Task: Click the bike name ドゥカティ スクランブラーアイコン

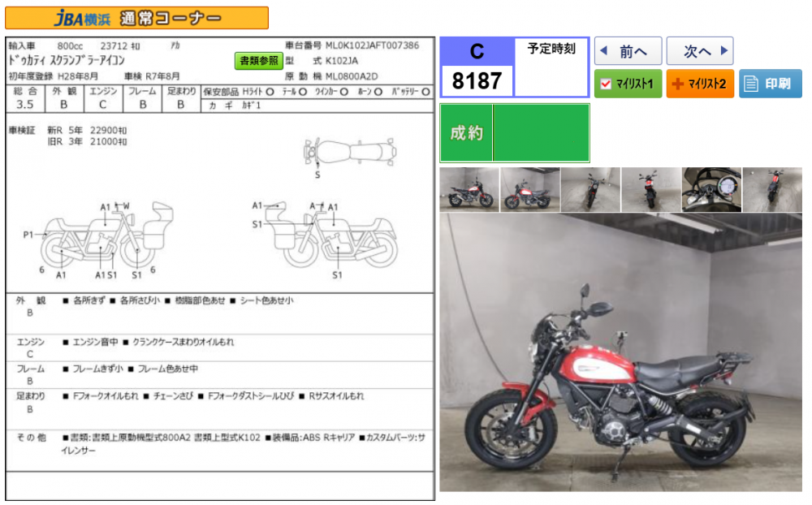Action: pos(67,61)
